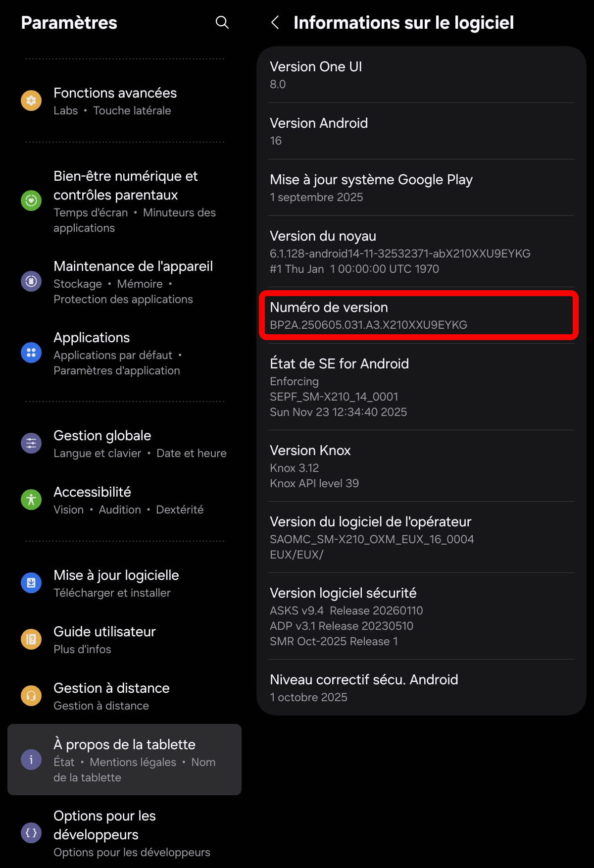Tap the developer options braces icon
This screenshot has width=594, height=868.
pyautogui.click(x=31, y=833)
